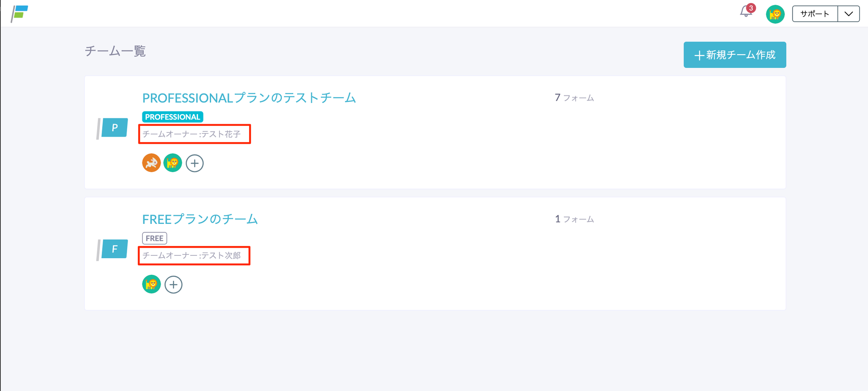Click team owner テスト花子 label
This screenshot has width=868, height=391.
coord(192,134)
